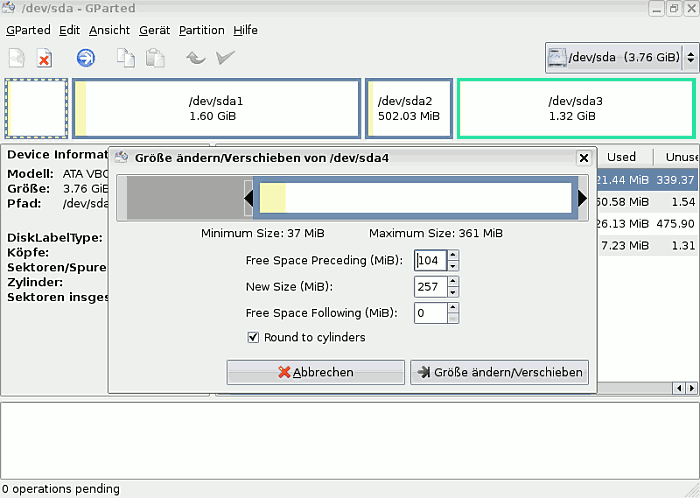Increase Free Space Preceding with up arrow

point(453,255)
